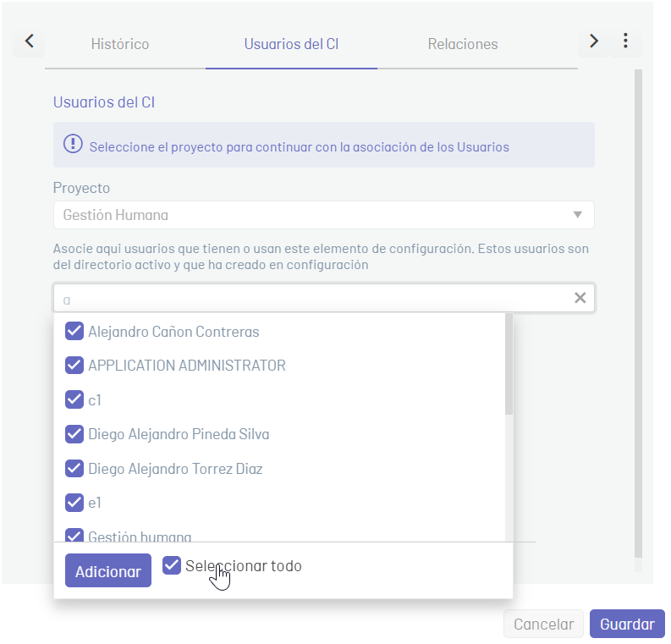Click the left arrow to show previous tabs

coord(29,41)
